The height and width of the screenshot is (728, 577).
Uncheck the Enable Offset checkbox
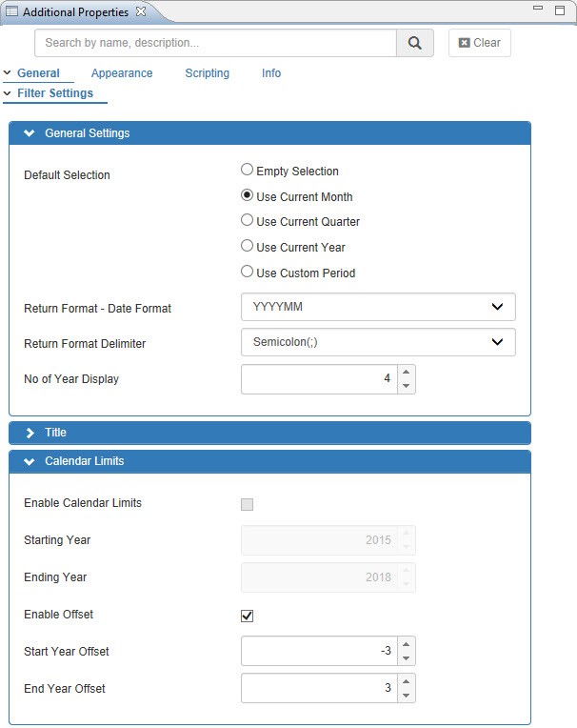coord(248,616)
